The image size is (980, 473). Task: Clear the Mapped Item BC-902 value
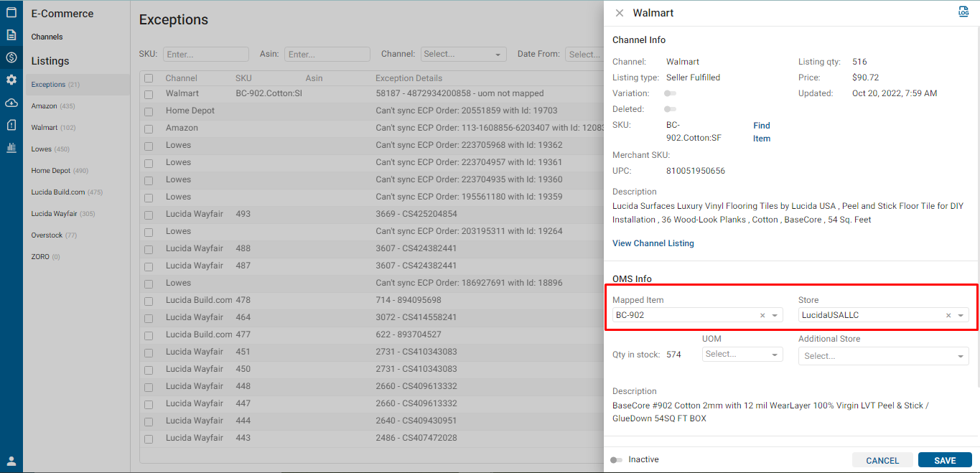click(762, 315)
